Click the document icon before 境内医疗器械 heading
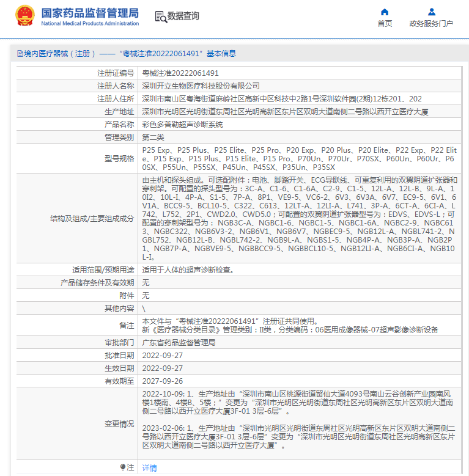Screen dimensions: 469x476 [x=20, y=54]
